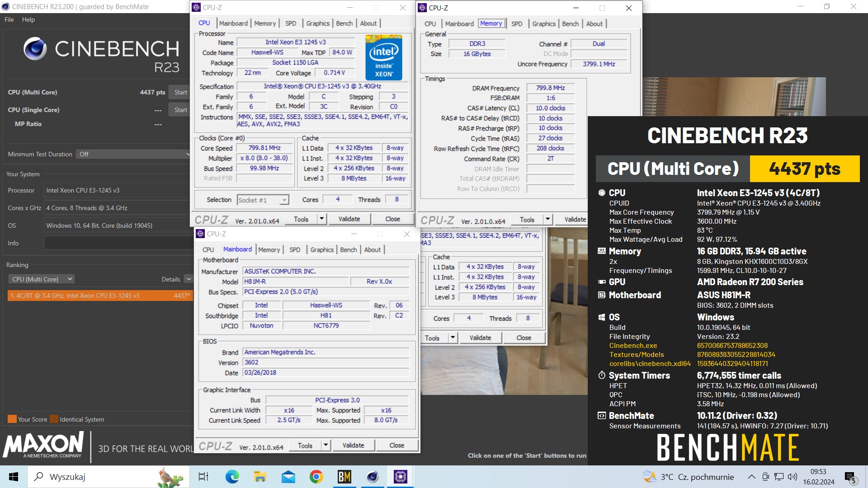The width and height of the screenshot is (868, 488).
Task: Click the search magnifier icon on taskbar
Action: tap(39, 477)
